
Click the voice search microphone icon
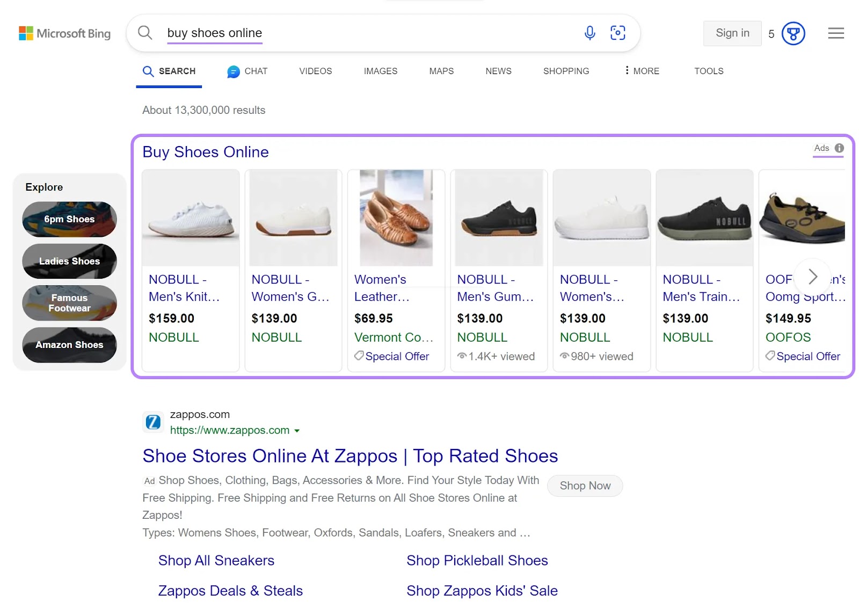pyautogui.click(x=589, y=33)
